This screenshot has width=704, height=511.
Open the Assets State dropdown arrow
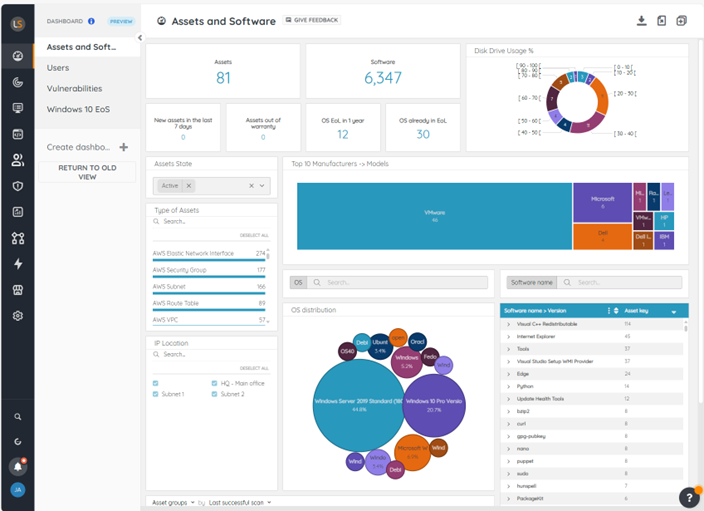[x=263, y=186]
